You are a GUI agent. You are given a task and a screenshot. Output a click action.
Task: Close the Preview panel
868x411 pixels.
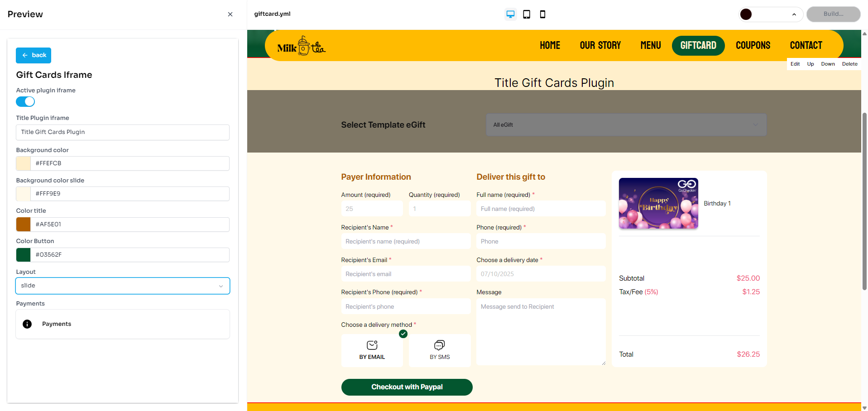(230, 14)
